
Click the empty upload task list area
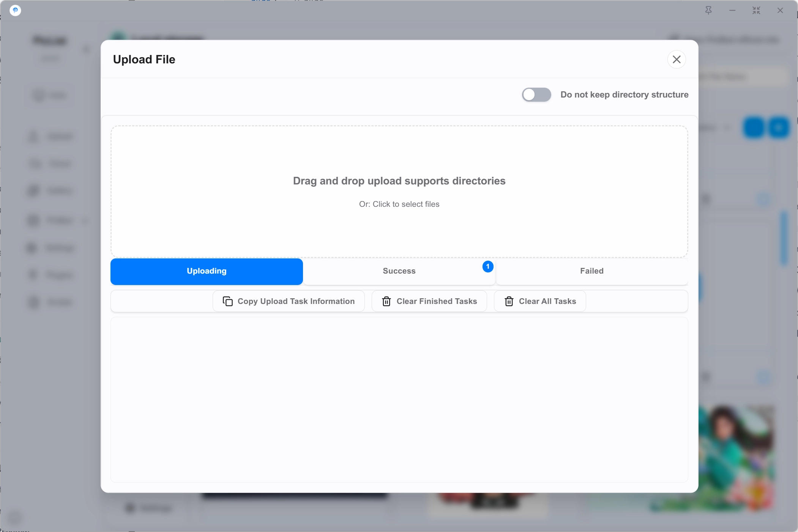[399, 400]
